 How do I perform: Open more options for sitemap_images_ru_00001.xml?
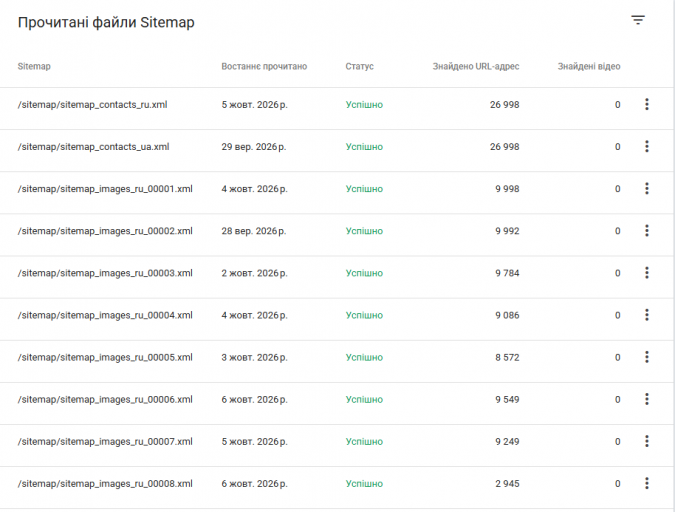647,189
